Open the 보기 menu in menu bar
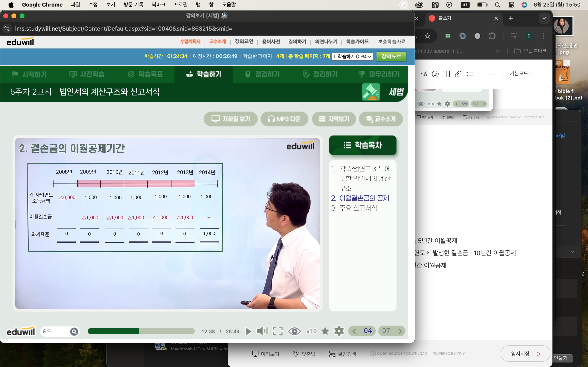Image resolution: width=588 pixels, height=367 pixels. (x=110, y=5)
